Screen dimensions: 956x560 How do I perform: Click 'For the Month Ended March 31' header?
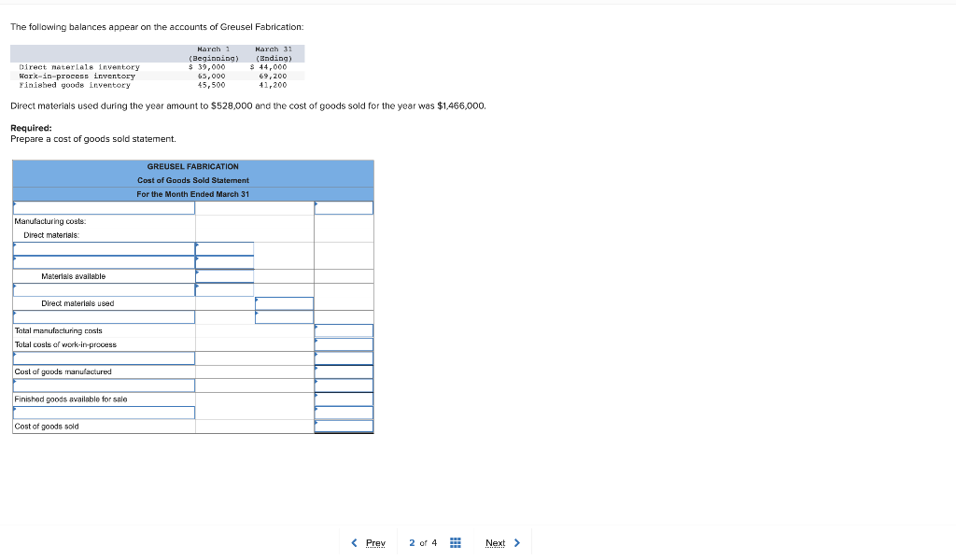click(x=192, y=194)
